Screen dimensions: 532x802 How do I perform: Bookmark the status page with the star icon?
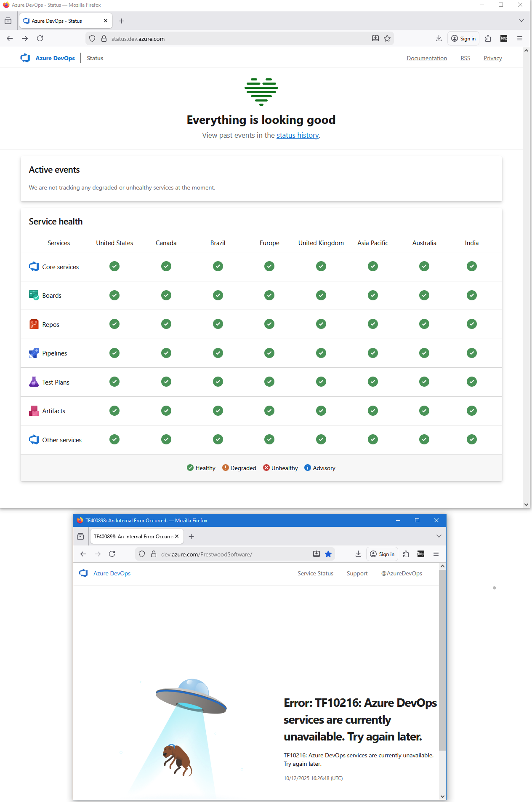pos(387,38)
